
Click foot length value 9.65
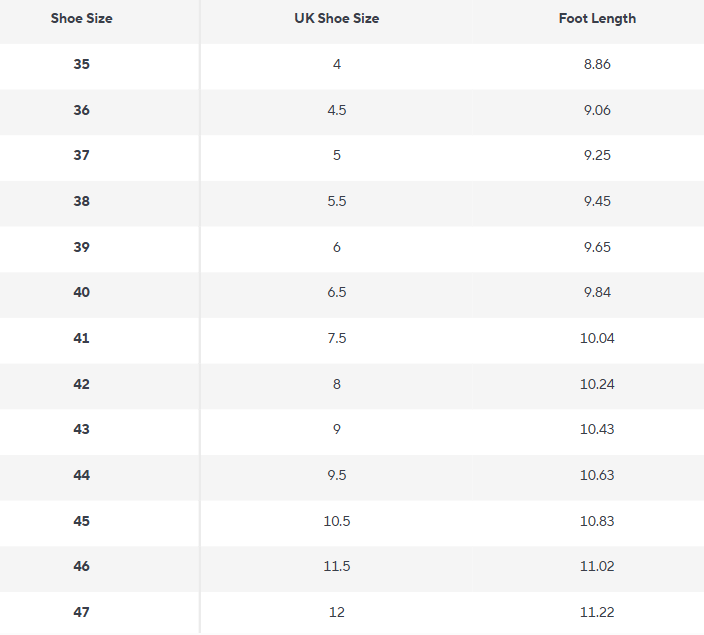597,247
